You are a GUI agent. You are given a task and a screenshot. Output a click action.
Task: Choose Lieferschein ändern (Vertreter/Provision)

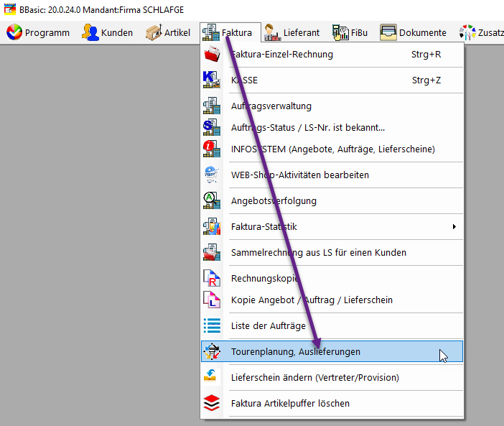pyautogui.click(x=332, y=377)
